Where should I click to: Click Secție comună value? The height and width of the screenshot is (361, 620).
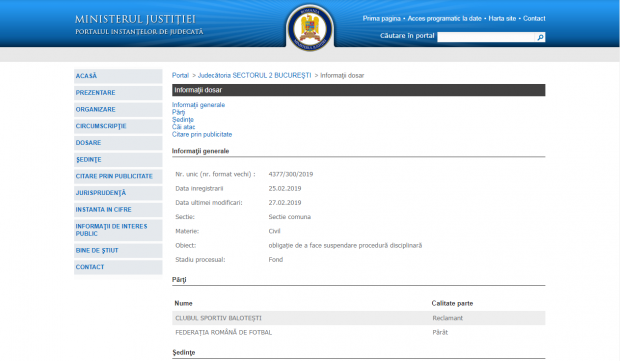coord(289,217)
